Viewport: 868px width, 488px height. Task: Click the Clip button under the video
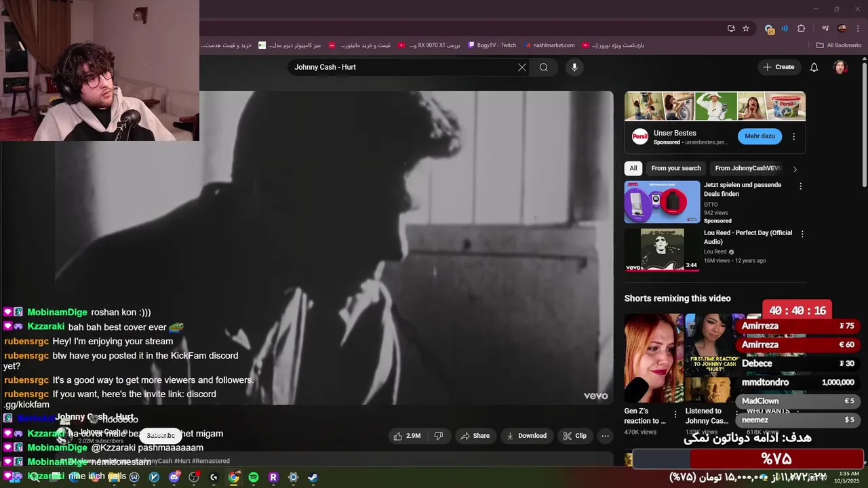[x=574, y=436]
